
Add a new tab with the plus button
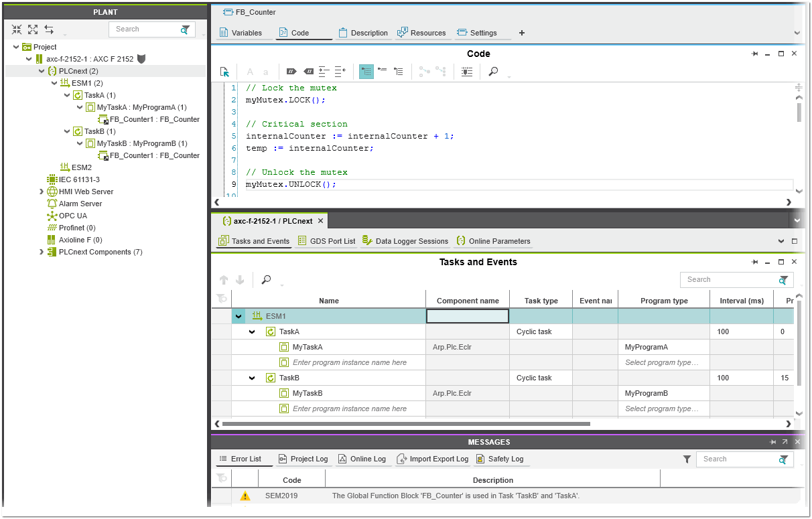[522, 33]
